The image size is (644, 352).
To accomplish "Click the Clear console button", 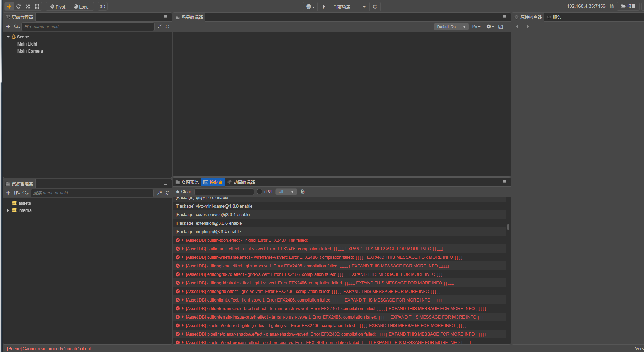I will [x=184, y=192].
